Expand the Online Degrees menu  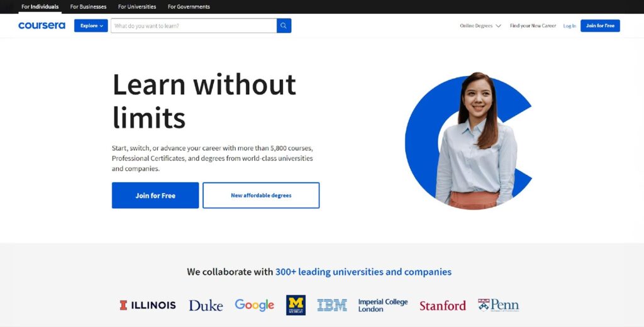pyautogui.click(x=480, y=26)
